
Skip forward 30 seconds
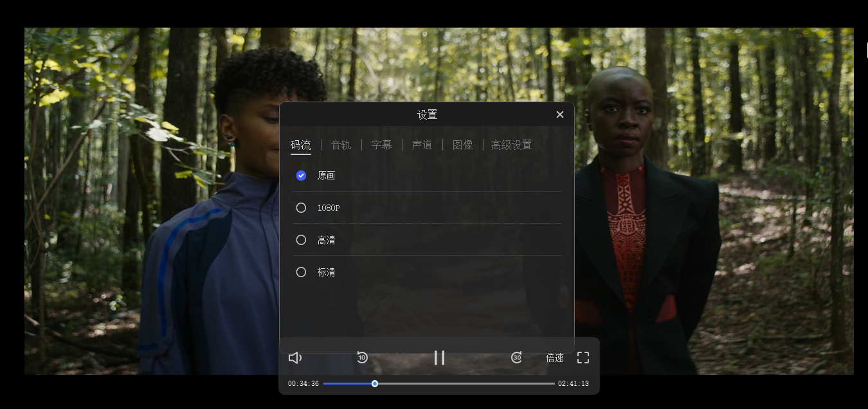click(x=516, y=358)
